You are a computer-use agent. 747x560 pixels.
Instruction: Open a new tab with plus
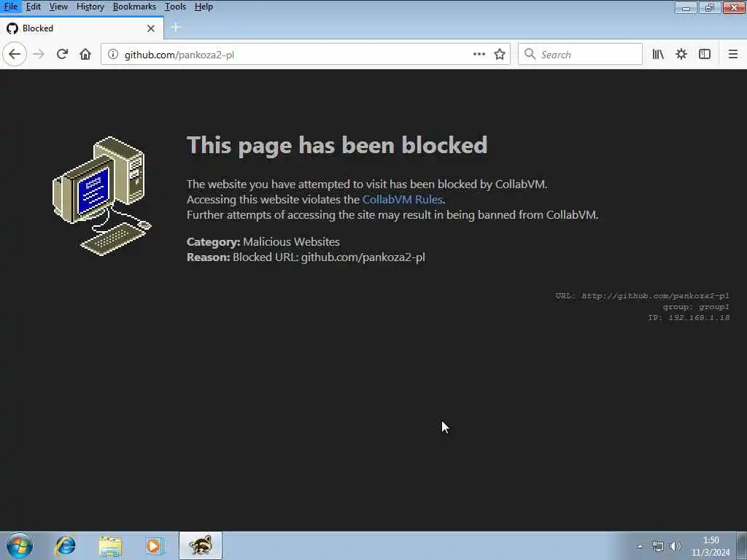pos(176,28)
